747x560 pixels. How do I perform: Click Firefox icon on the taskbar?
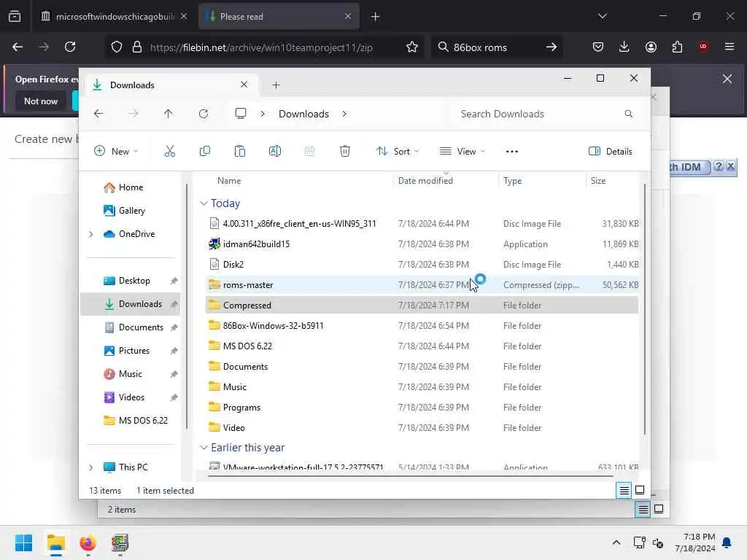coord(88,542)
